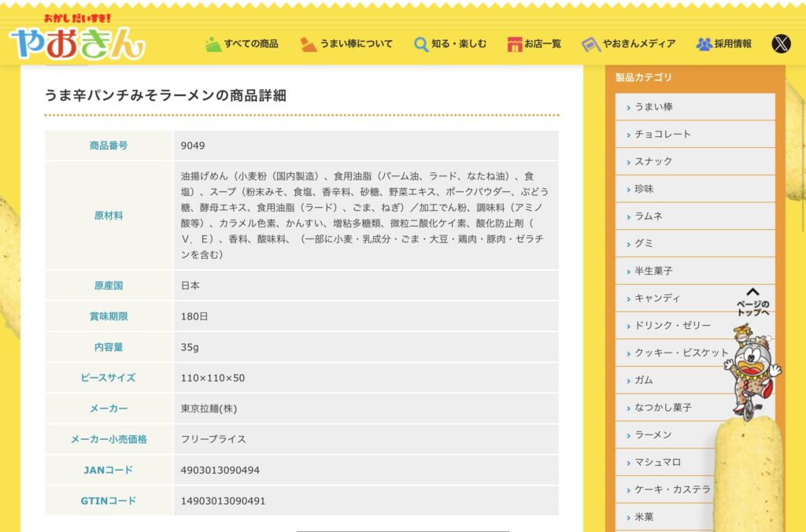This screenshot has height=532, width=806.
Task: Expand the chevron next to 半生菓子
Action: 628,272
